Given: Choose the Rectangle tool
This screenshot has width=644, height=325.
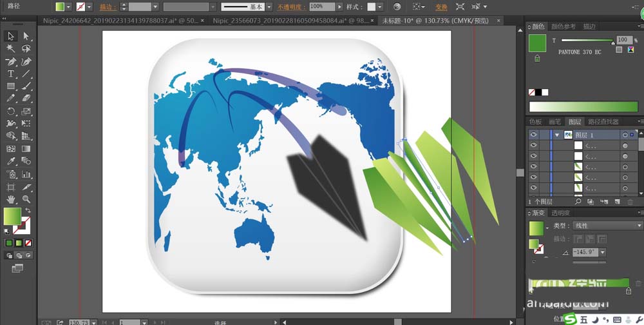Looking at the screenshot, I should 11,86.
